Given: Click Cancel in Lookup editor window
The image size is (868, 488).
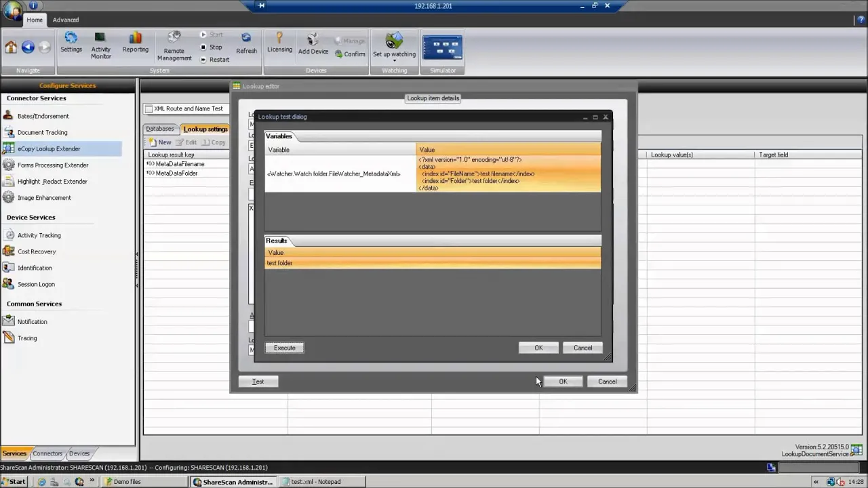Looking at the screenshot, I should tap(607, 382).
